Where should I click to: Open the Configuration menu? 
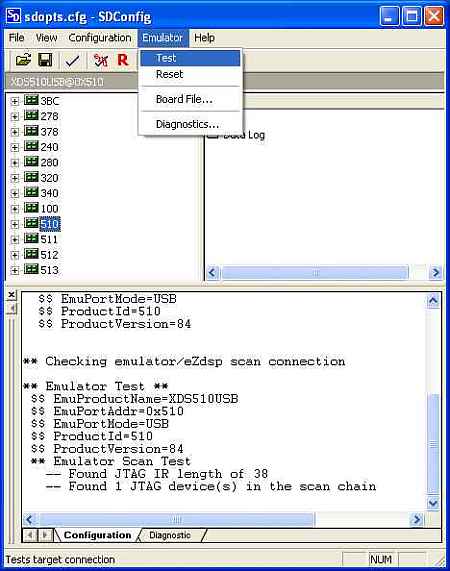[x=100, y=38]
